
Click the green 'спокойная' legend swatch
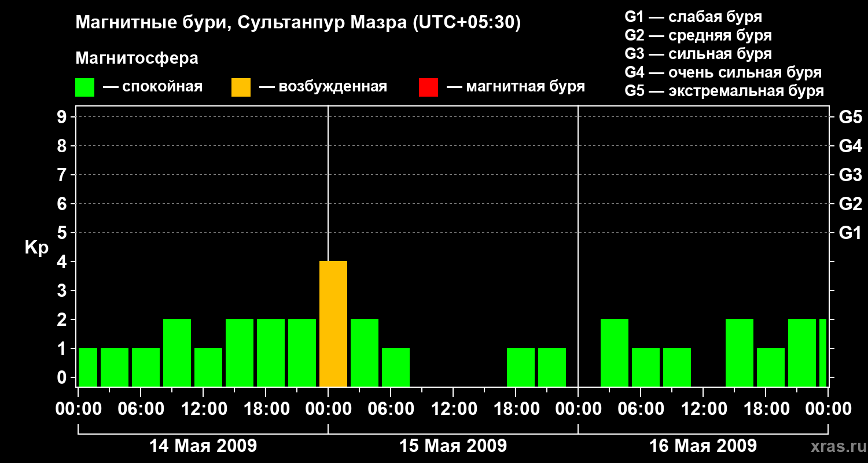click(84, 87)
